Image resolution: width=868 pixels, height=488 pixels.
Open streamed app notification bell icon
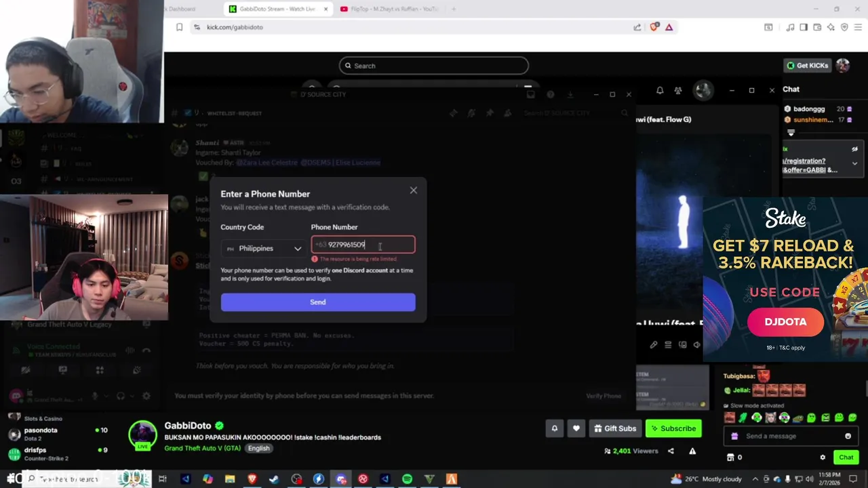[660, 90]
